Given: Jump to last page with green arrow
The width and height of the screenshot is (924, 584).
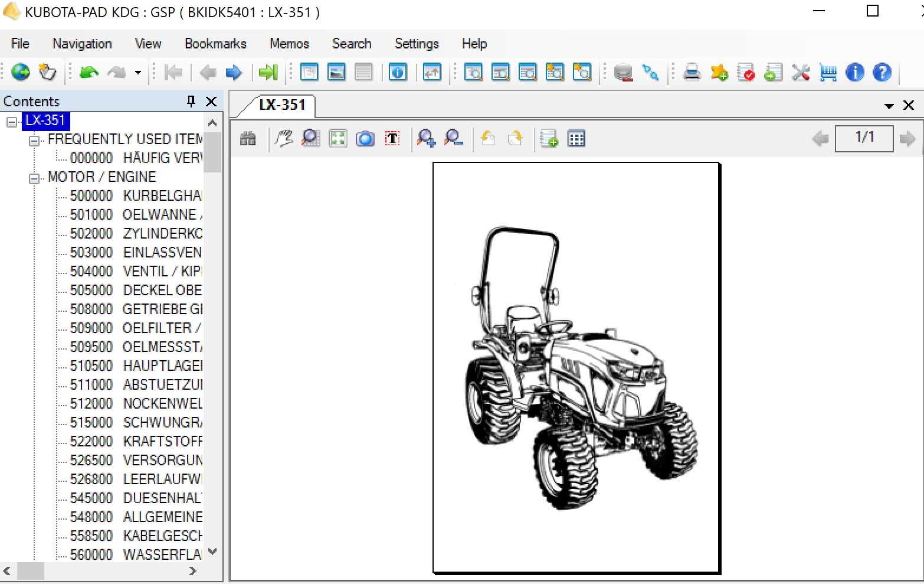Looking at the screenshot, I should (268, 73).
